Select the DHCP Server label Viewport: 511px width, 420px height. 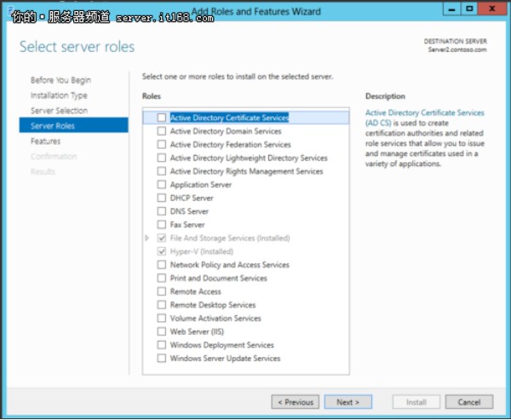coord(192,198)
